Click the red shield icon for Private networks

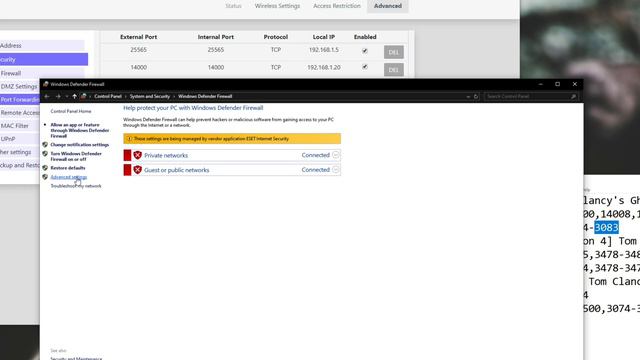[x=138, y=155]
